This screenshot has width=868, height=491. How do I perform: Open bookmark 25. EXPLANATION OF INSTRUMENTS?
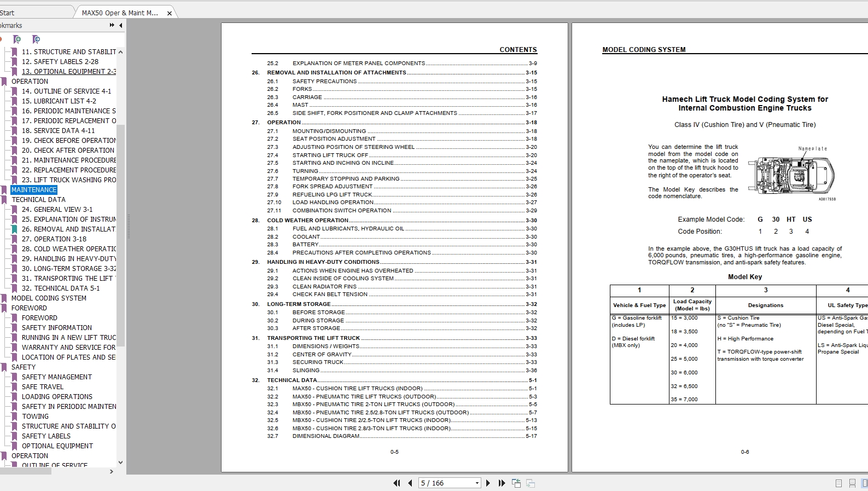pyautogui.click(x=69, y=219)
